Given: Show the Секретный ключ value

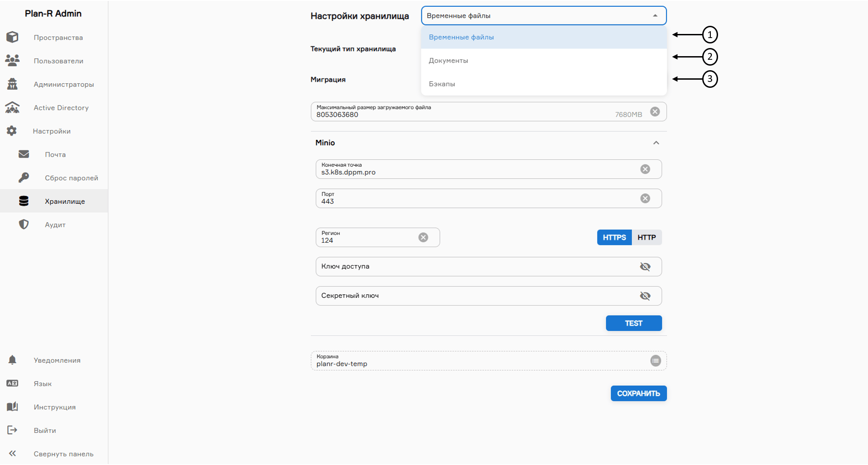Looking at the screenshot, I should coord(645,296).
